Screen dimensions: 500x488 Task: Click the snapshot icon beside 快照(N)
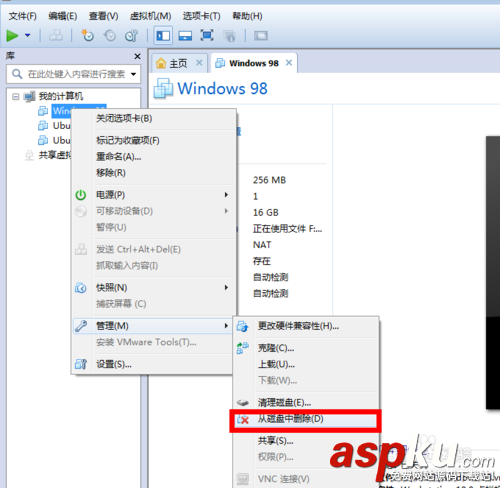(x=81, y=288)
